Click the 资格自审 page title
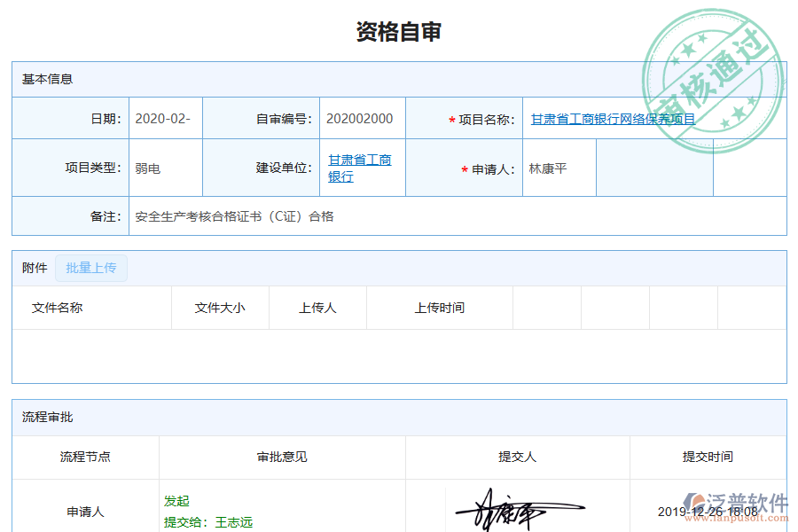Image resolution: width=798 pixels, height=532 pixels. point(399,30)
